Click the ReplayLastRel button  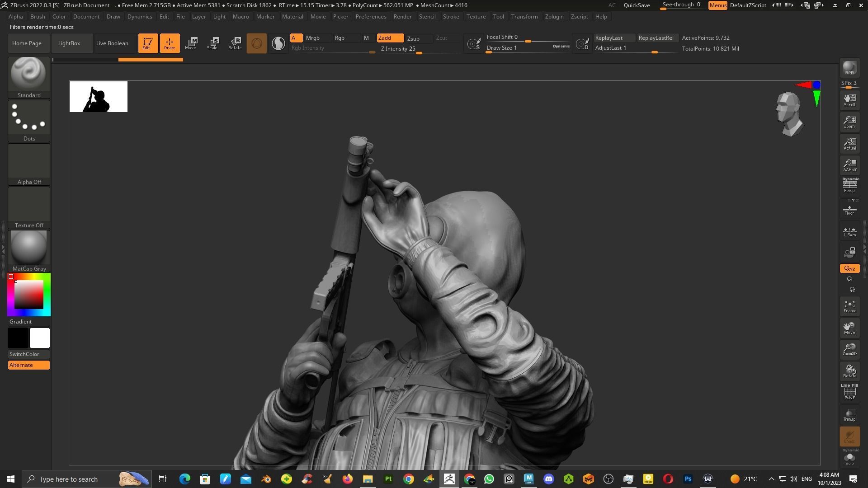[658, 38]
